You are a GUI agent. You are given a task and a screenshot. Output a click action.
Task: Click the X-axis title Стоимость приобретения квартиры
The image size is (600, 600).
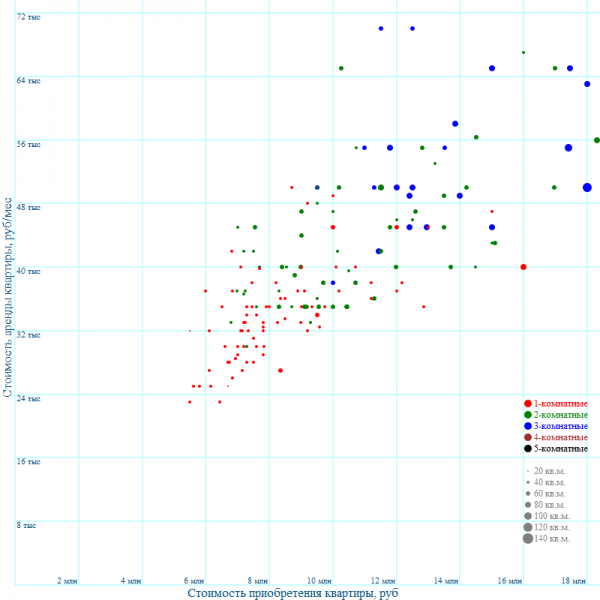click(292, 593)
